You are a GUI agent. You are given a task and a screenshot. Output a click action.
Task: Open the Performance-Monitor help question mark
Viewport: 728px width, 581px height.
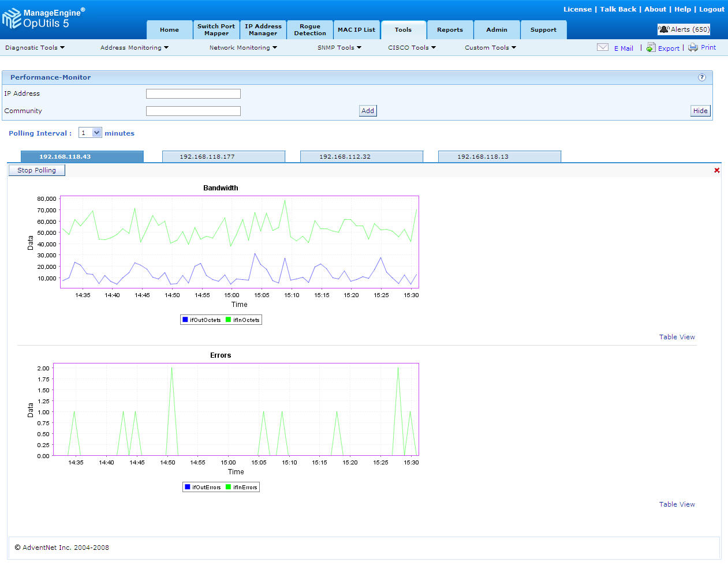pos(702,77)
